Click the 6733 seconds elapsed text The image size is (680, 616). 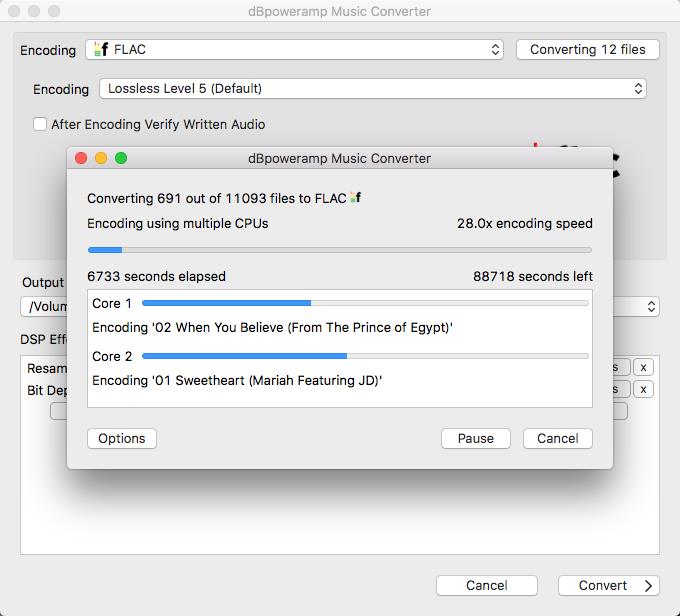[x=156, y=276]
